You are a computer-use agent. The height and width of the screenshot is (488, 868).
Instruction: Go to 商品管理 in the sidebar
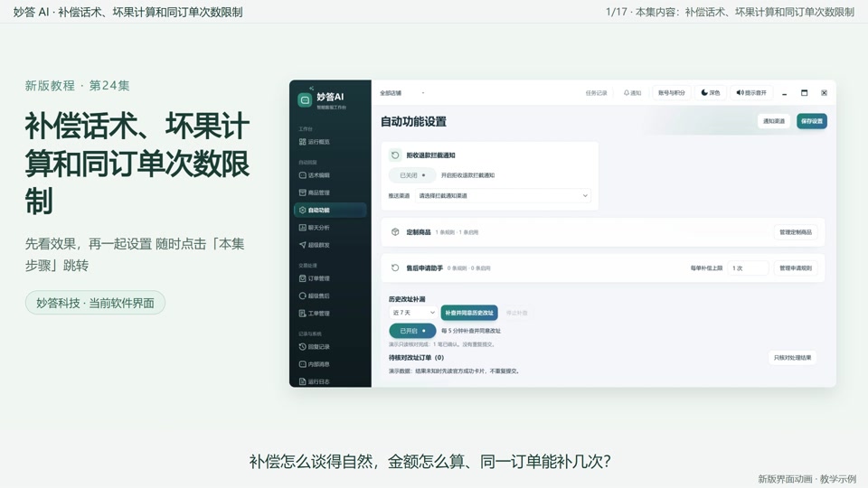pyautogui.click(x=315, y=192)
